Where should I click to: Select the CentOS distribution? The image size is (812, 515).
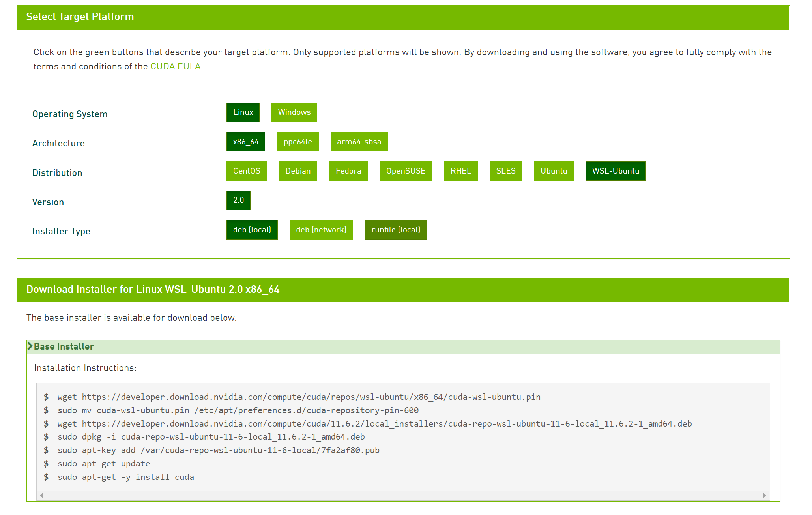click(x=246, y=171)
